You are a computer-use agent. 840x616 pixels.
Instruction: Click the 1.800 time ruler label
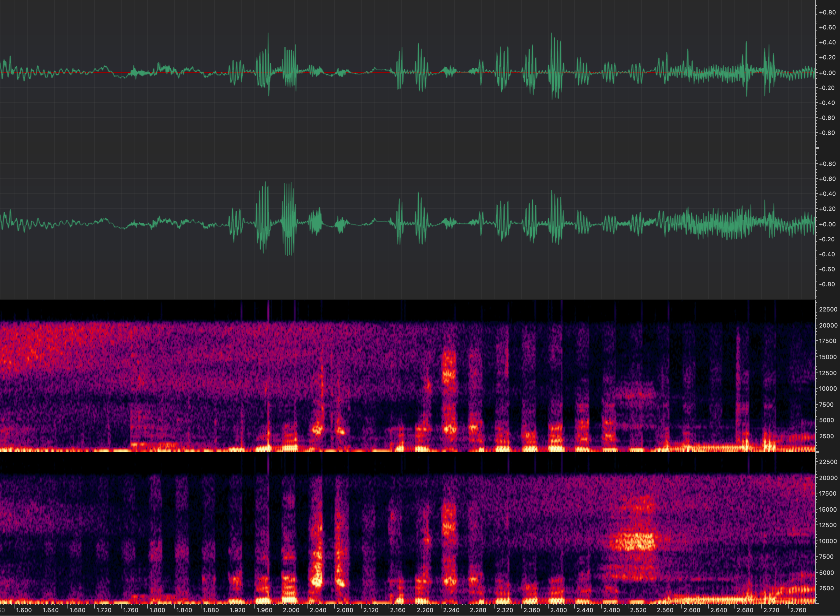pos(157,610)
